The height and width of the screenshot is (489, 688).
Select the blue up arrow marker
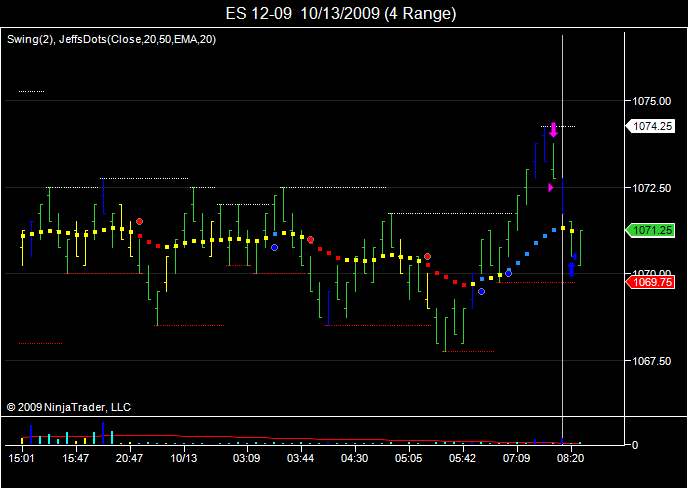[x=571, y=269]
